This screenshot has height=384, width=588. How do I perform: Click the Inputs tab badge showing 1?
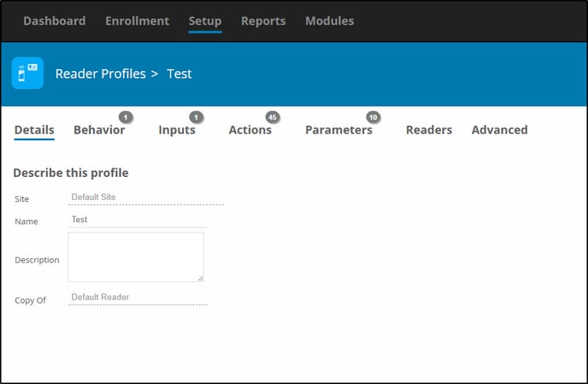[x=196, y=117]
